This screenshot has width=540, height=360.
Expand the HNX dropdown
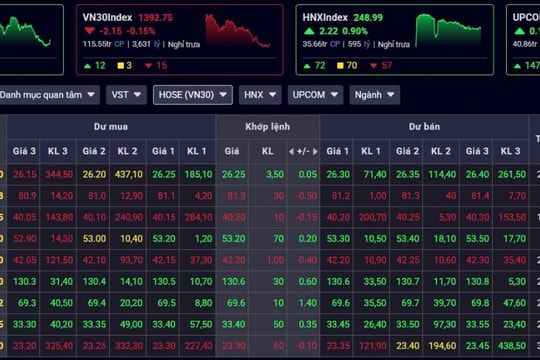[x=260, y=95]
